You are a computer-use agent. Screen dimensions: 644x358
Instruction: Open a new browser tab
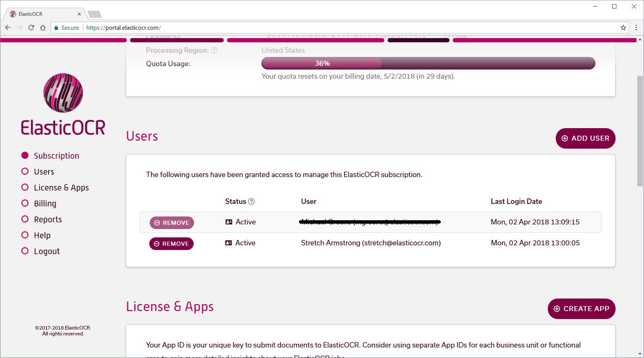(x=95, y=14)
